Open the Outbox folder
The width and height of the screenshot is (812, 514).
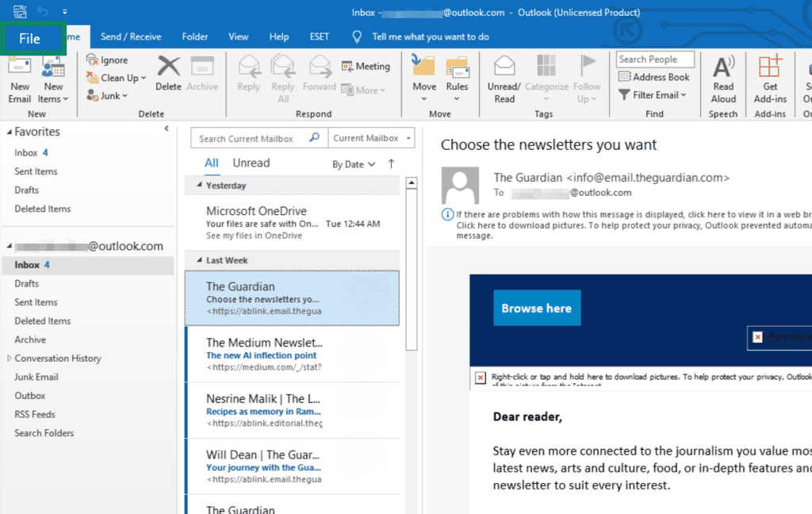(x=29, y=396)
